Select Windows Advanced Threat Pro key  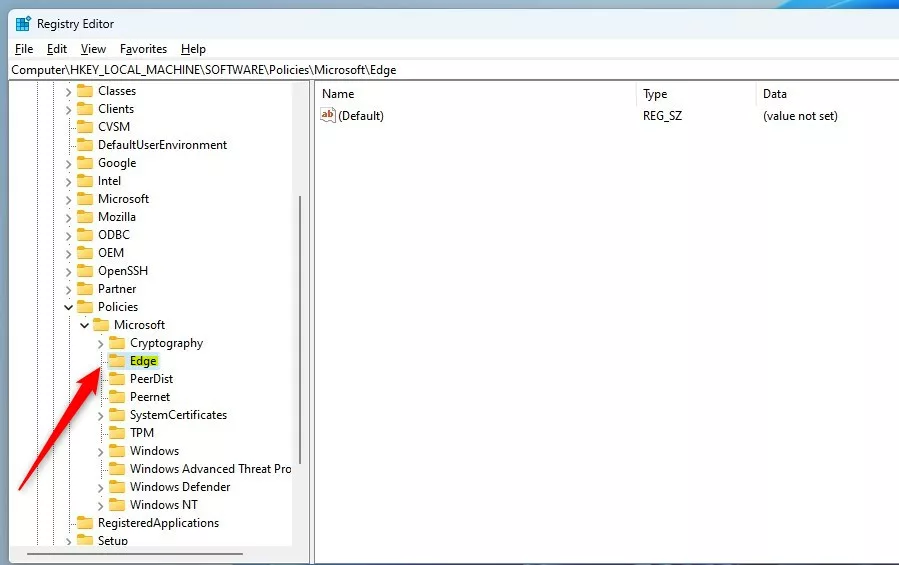click(x=210, y=469)
